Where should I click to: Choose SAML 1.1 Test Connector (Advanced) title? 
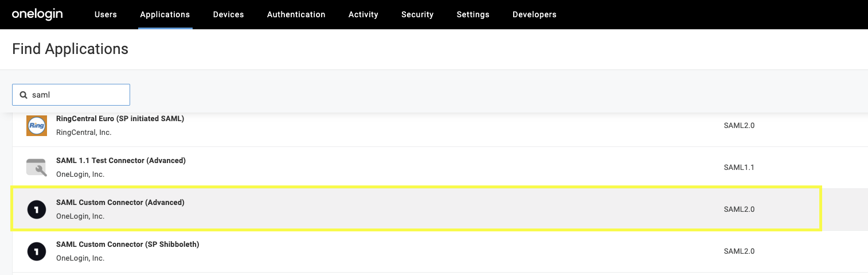(x=120, y=161)
